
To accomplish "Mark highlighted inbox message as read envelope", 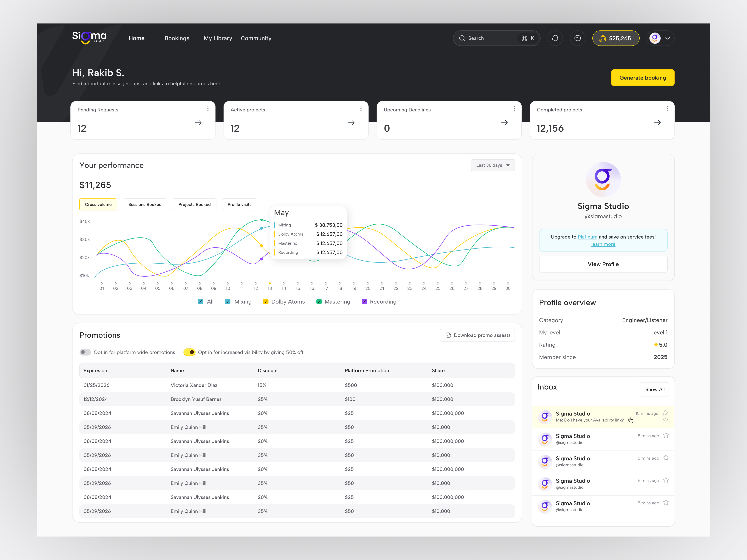I will (665, 421).
